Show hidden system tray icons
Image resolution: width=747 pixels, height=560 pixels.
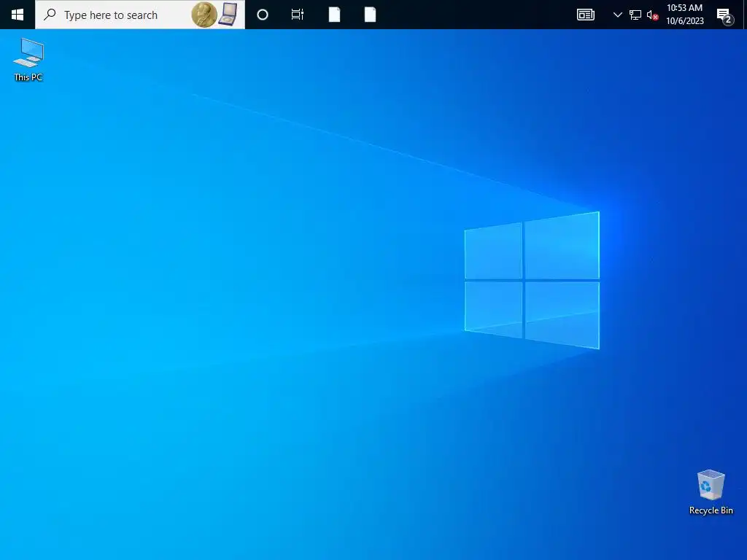(x=617, y=15)
